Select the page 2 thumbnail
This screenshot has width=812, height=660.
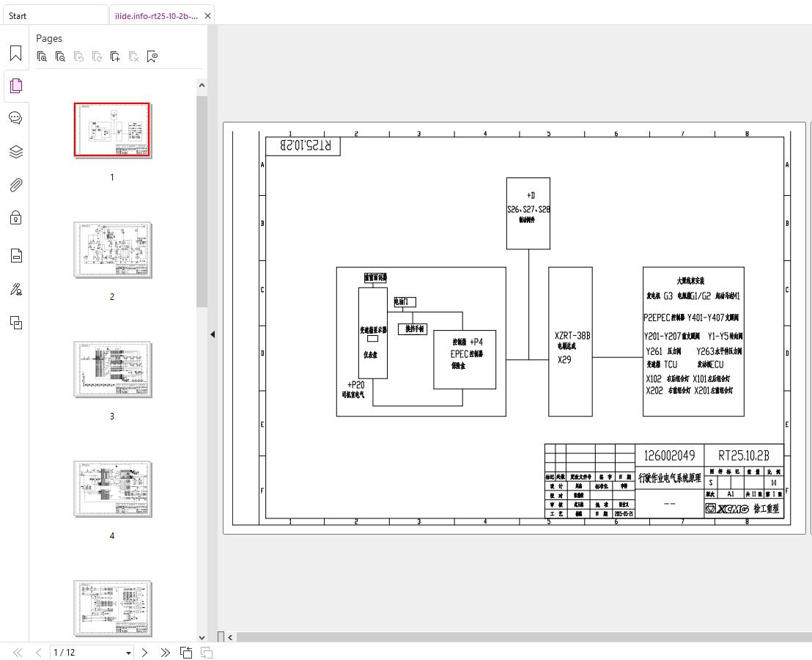(111, 249)
